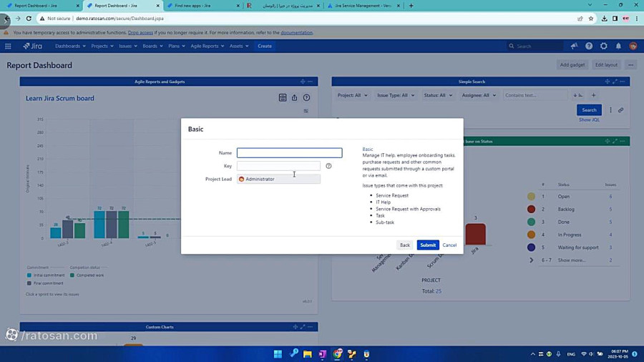The image size is (644, 362).
Task: Click the help icon on the Scrum board gadget
Action: 306,98
